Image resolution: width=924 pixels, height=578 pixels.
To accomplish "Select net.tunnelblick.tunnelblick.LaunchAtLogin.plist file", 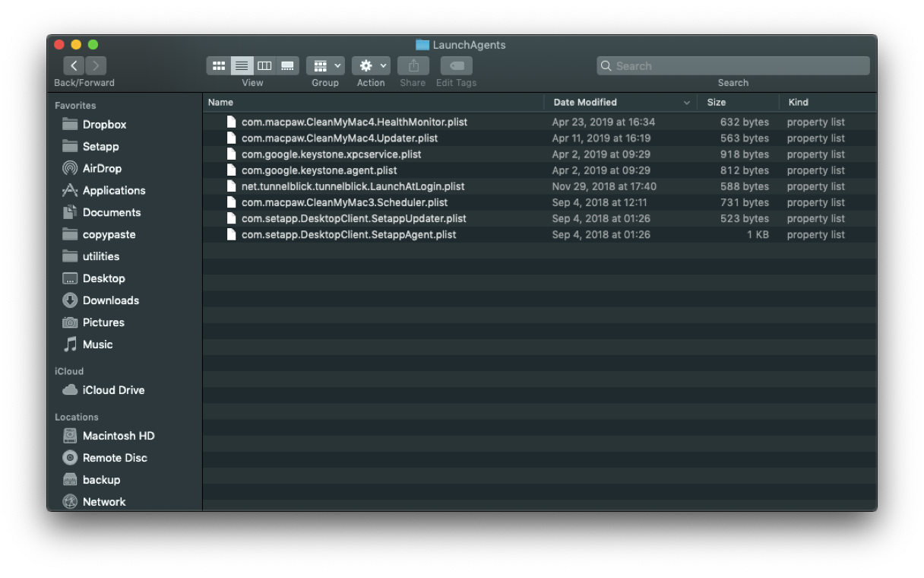I will [x=540, y=186].
